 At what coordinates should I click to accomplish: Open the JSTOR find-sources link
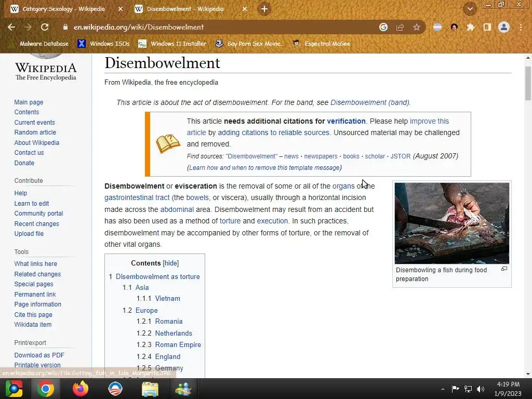click(401, 156)
